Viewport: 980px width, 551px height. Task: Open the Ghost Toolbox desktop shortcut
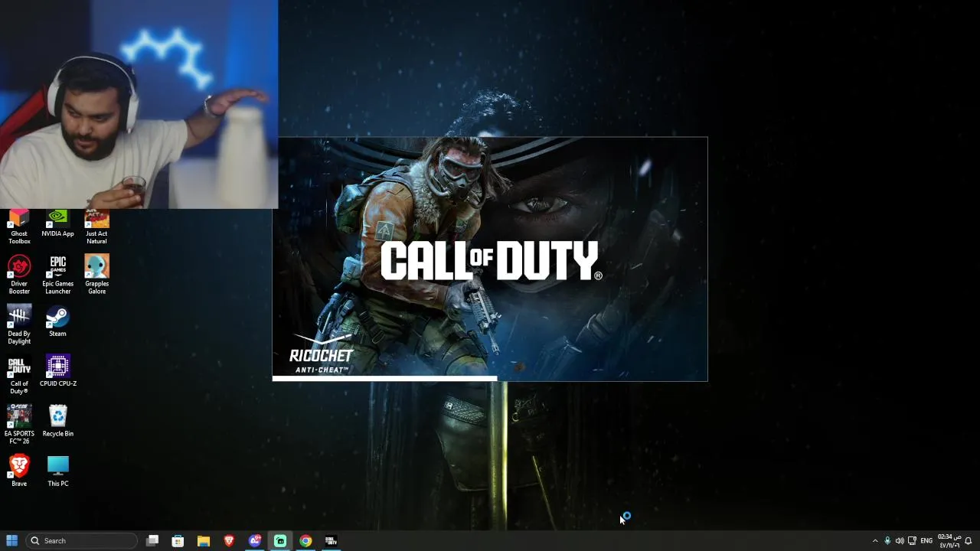coord(19,227)
